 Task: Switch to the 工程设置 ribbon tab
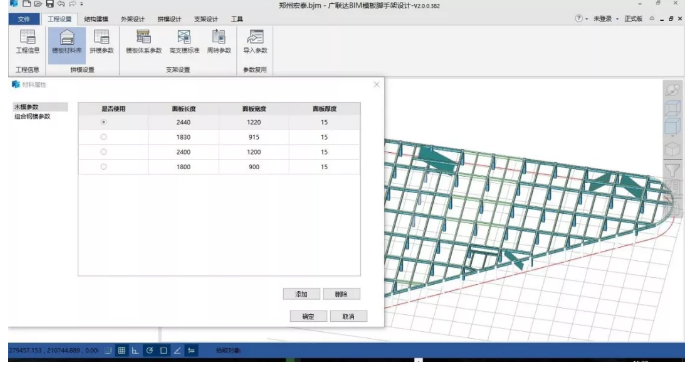(59, 19)
